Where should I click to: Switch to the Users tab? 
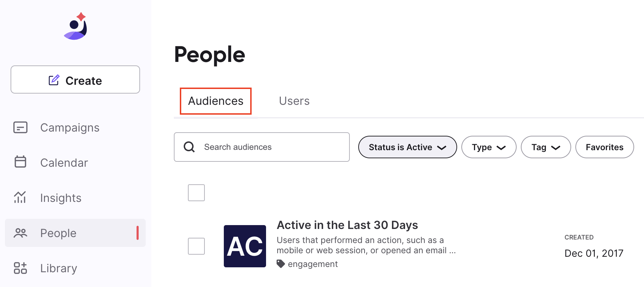point(294,101)
